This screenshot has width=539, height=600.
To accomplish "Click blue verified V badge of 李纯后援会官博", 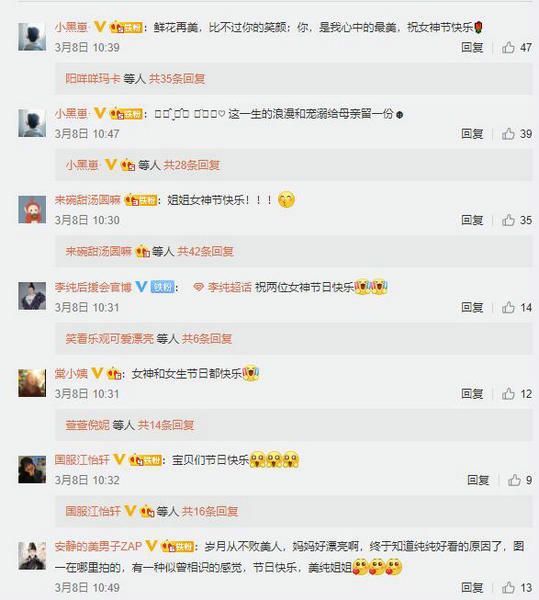I will click(x=141, y=287).
